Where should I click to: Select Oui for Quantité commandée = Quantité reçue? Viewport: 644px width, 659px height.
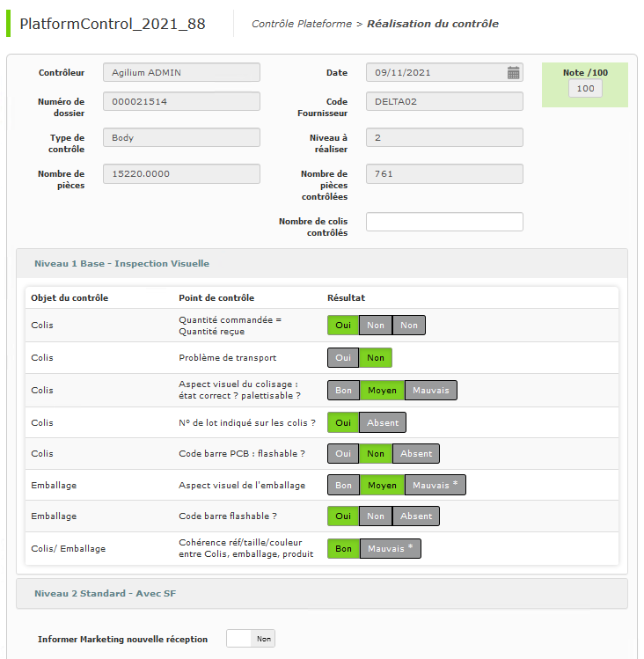click(343, 326)
